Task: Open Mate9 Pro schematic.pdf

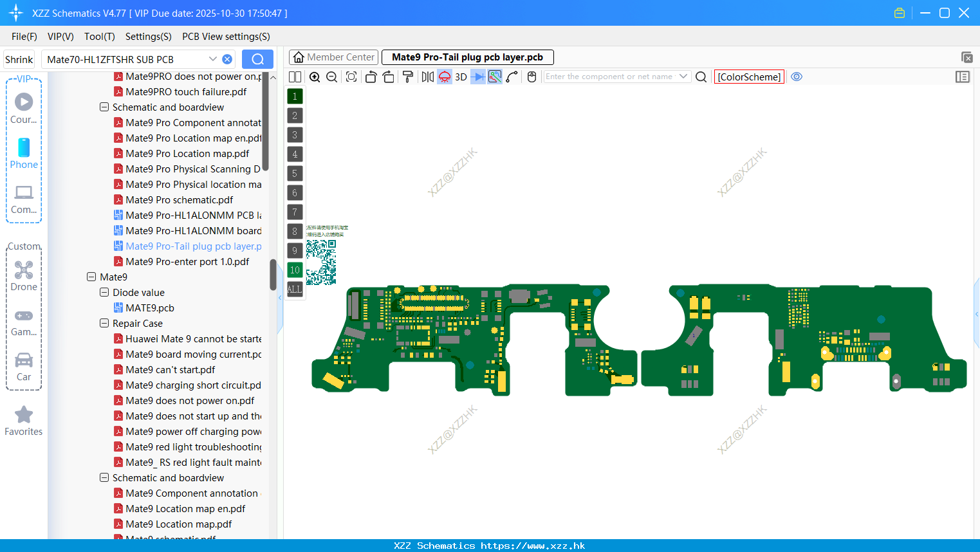Action: (180, 200)
